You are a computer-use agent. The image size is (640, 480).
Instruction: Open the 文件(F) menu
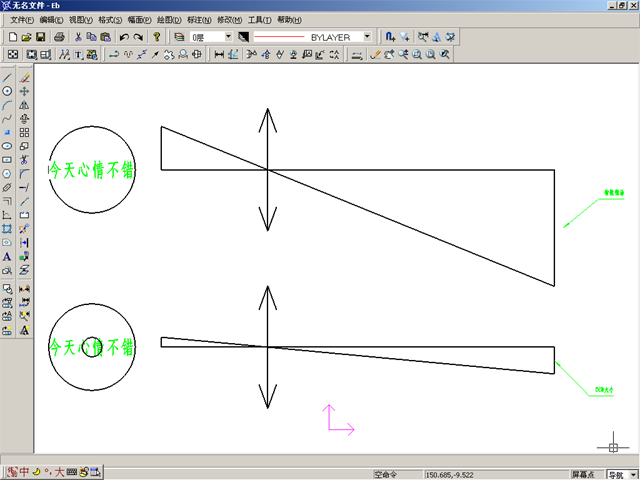pyautogui.click(x=22, y=20)
